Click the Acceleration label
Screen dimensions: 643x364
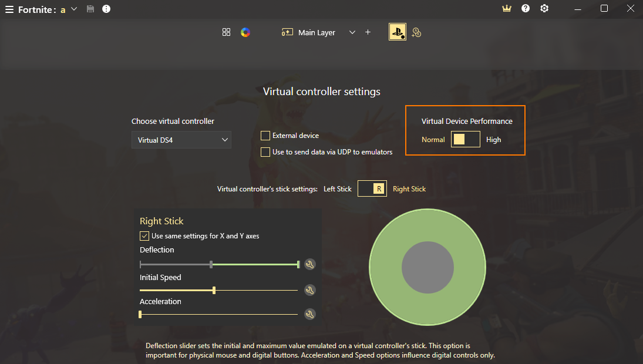tap(160, 302)
